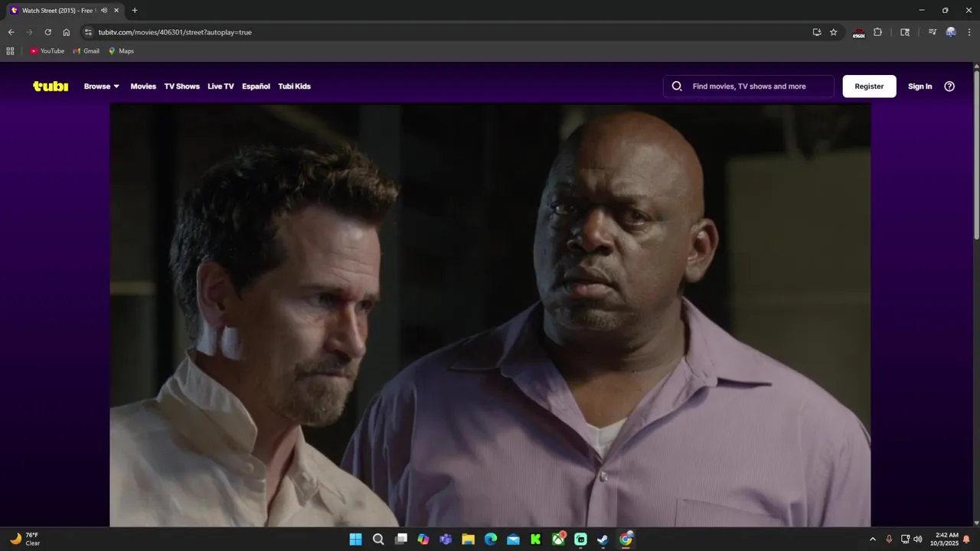Click the search magnifier icon on Tubi
The width and height of the screenshot is (980, 551).
[x=677, y=86]
